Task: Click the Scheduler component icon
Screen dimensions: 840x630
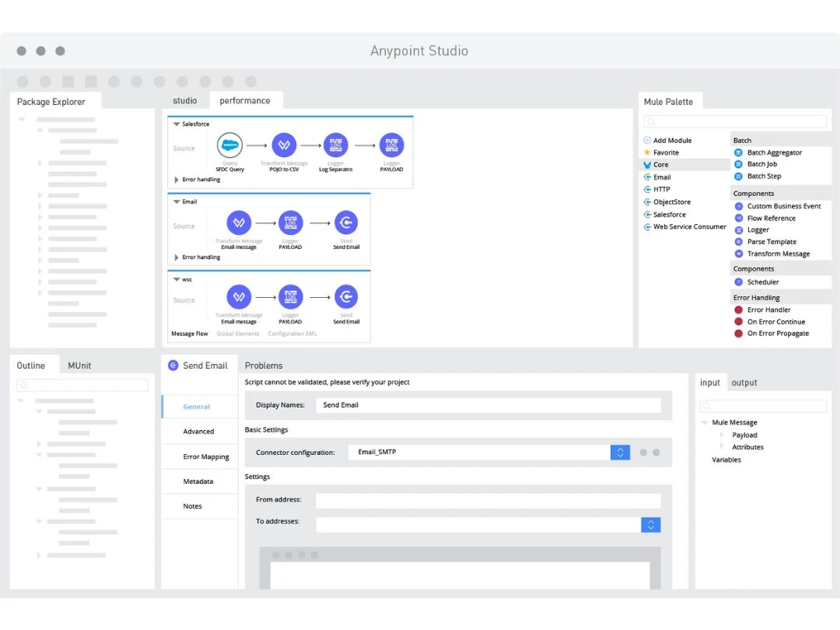Action: coord(739,282)
